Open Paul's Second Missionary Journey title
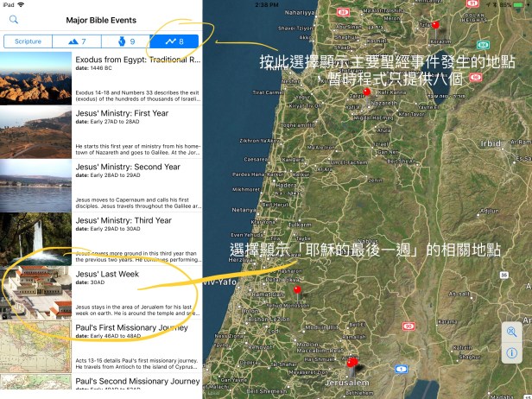532x399 pixels. click(137, 381)
